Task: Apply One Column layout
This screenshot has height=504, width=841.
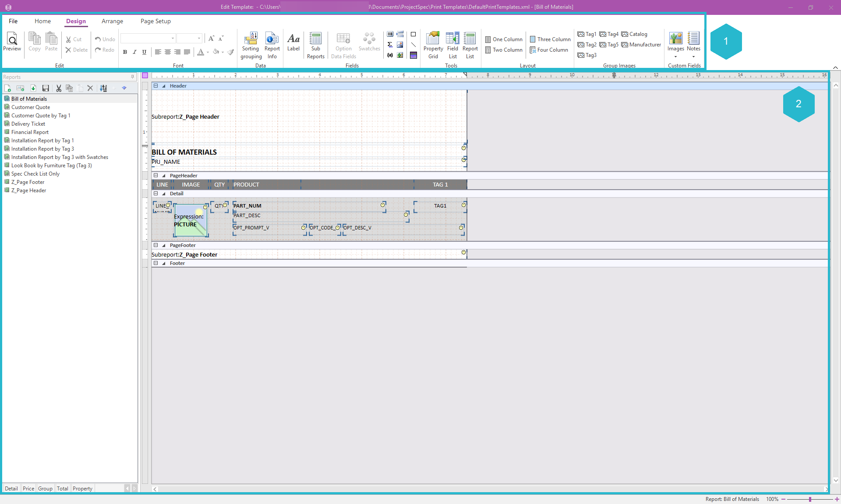Action: (x=504, y=39)
